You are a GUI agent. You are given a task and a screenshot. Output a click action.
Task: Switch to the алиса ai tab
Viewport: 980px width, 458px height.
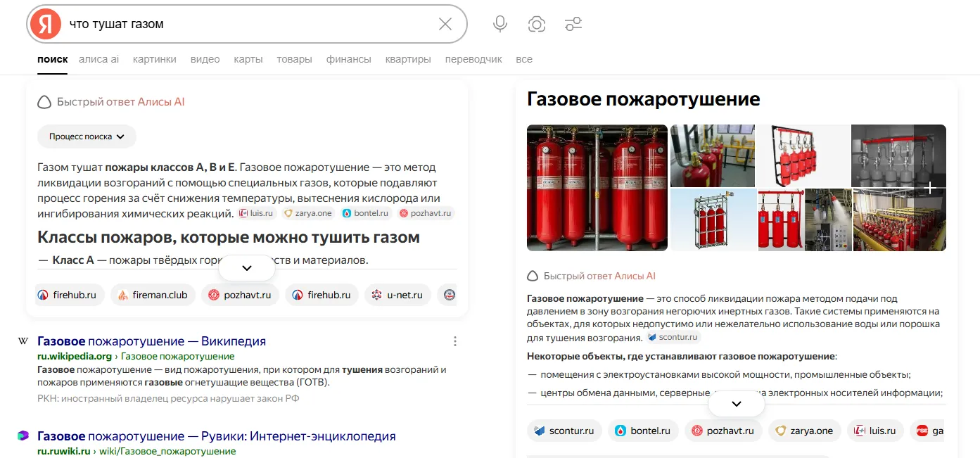click(98, 59)
